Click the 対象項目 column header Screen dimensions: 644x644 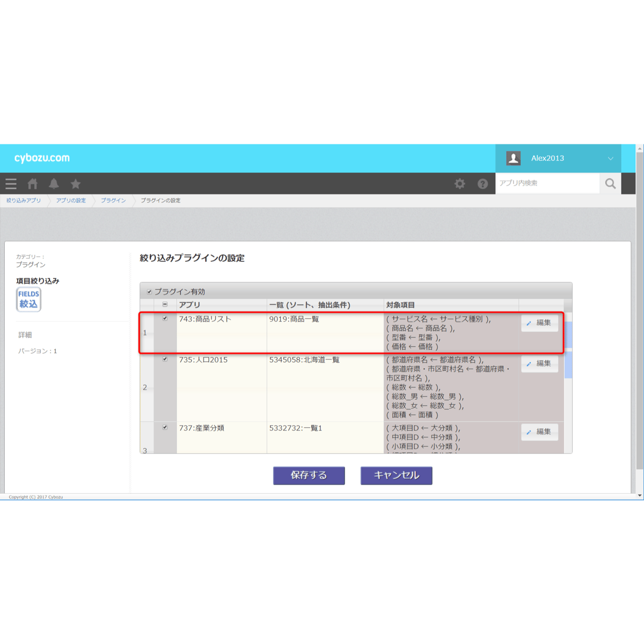click(x=451, y=305)
